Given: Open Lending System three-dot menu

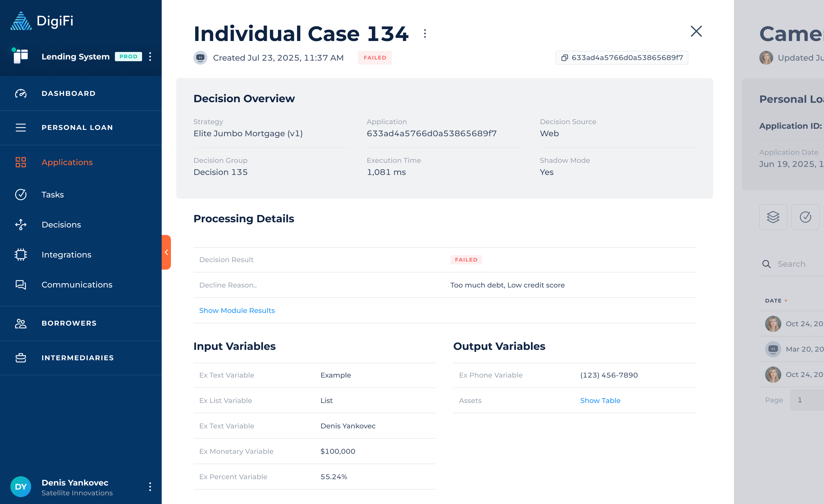Looking at the screenshot, I should (150, 57).
